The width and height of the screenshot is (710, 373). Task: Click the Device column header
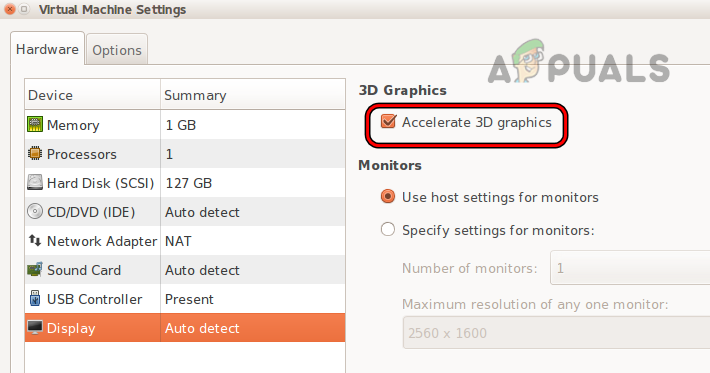pyautogui.click(x=92, y=95)
